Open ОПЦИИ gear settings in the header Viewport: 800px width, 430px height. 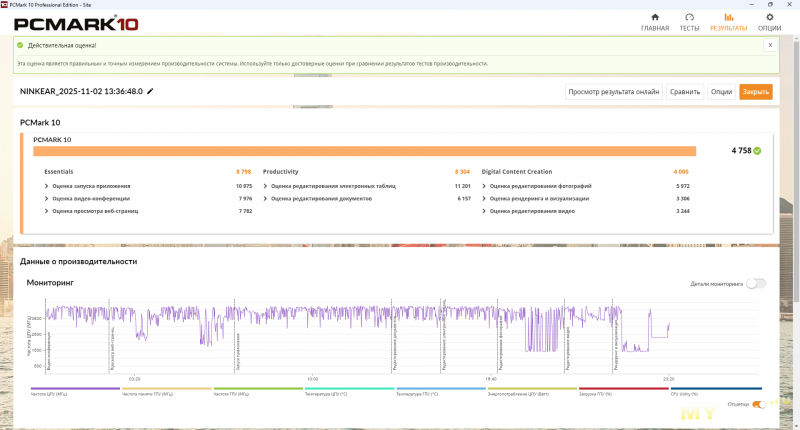pos(769,22)
